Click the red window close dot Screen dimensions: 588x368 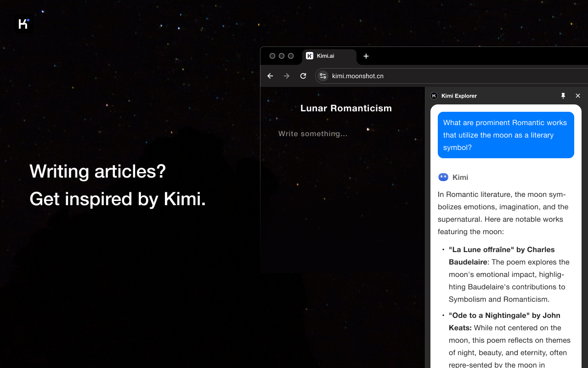click(x=272, y=56)
